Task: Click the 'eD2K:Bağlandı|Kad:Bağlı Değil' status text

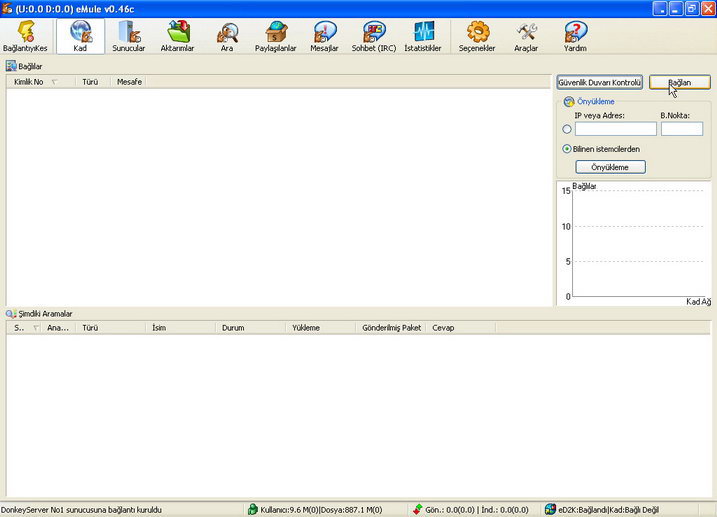Action: click(608, 510)
